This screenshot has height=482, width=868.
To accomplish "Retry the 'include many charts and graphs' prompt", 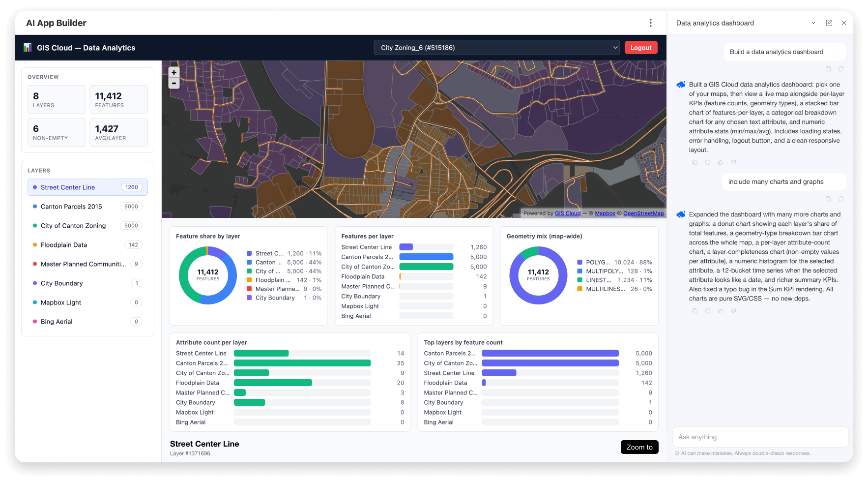I will (x=841, y=199).
